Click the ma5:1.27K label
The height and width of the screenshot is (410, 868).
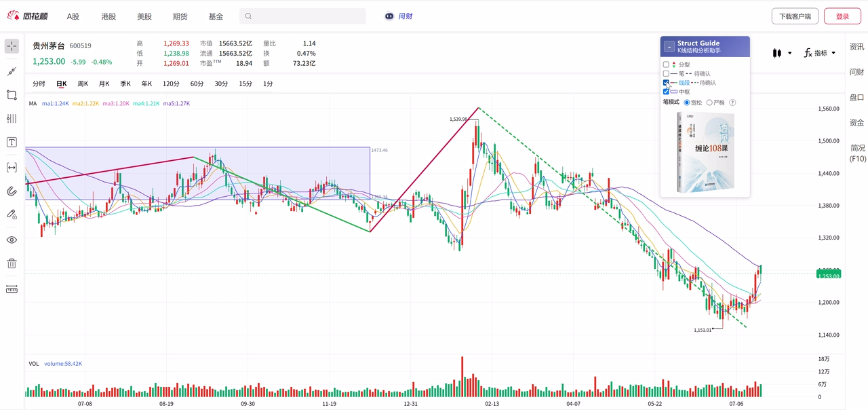[177, 103]
